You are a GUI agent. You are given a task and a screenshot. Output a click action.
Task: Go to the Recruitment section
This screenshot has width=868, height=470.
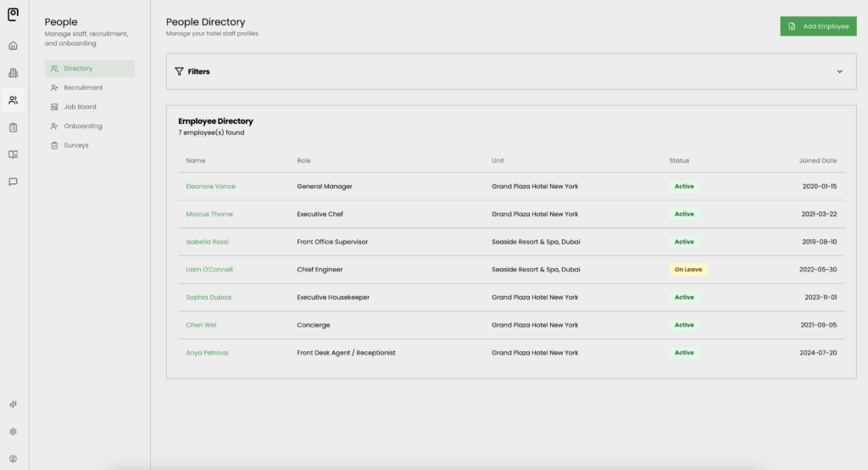point(83,87)
